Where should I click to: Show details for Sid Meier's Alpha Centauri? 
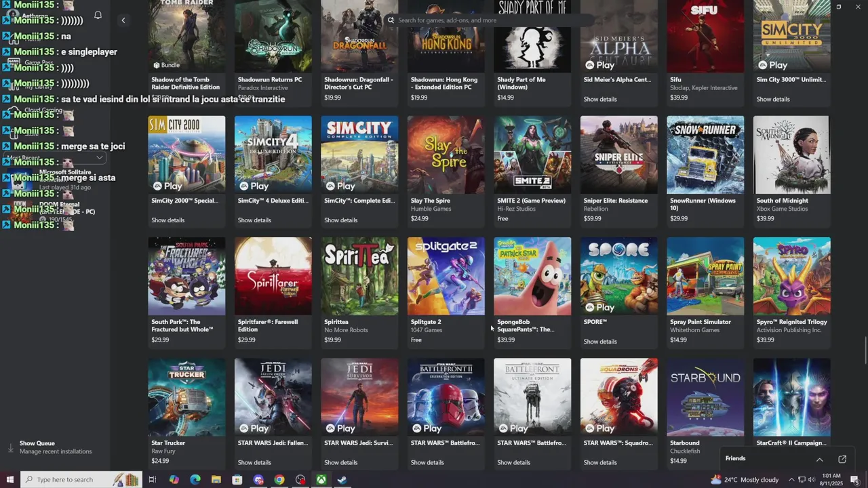pos(600,99)
